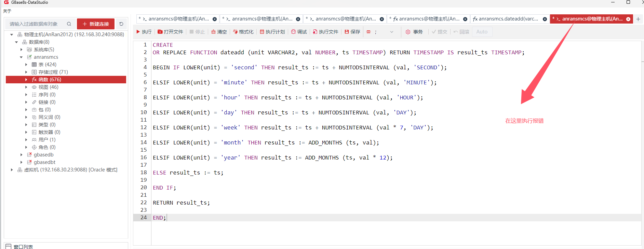Expand the 视图 (46) views node
644x249 pixels.
tap(26, 87)
